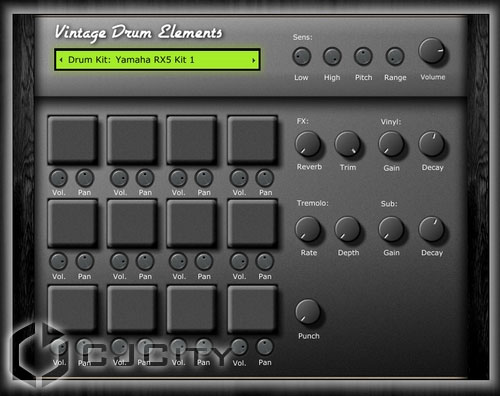The image size is (500, 396).
Task: Click the master Volume knob
Action: point(432,51)
